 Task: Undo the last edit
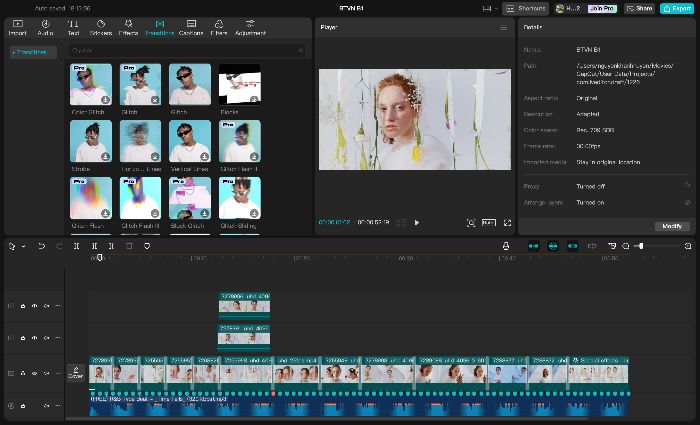coord(41,246)
